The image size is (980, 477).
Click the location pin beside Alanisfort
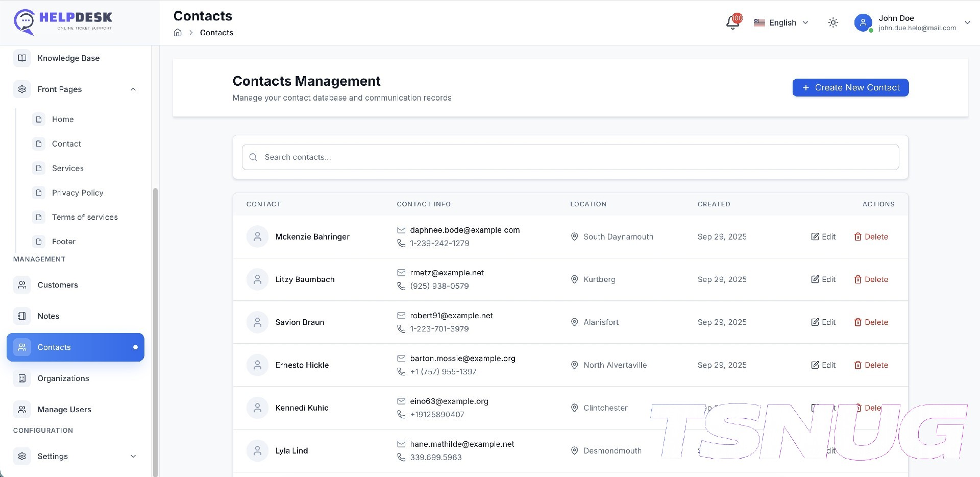pyautogui.click(x=574, y=322)
